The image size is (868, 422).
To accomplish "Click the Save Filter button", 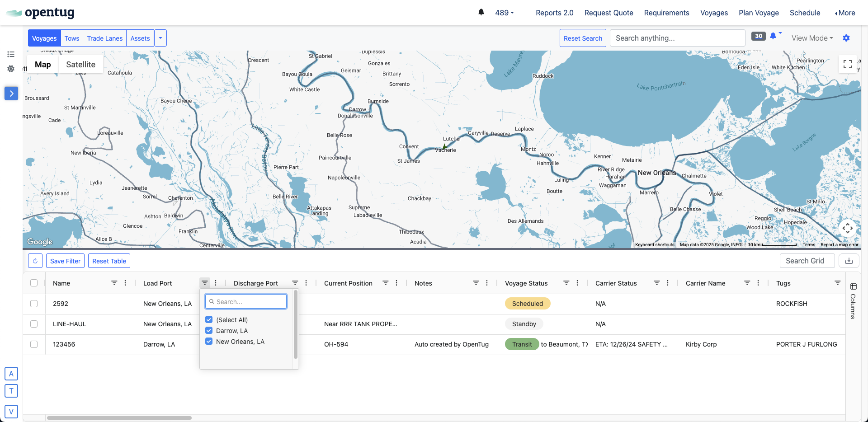I will [65, 261].
